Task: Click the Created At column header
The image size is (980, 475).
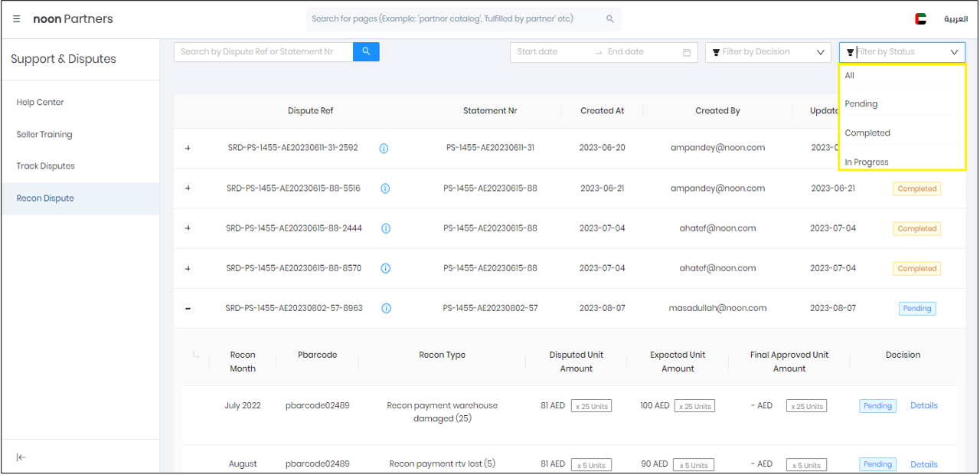Action: click(603, 111)
